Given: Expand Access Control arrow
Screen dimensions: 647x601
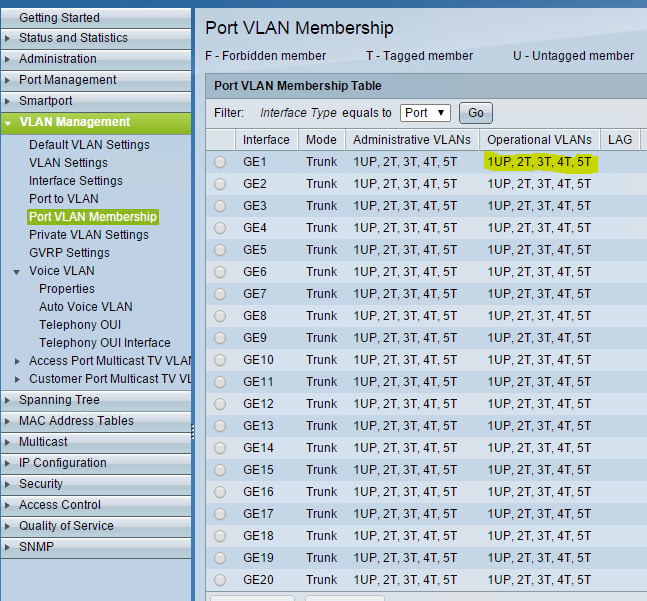Looking at the screenshot, I should point(7,505).
